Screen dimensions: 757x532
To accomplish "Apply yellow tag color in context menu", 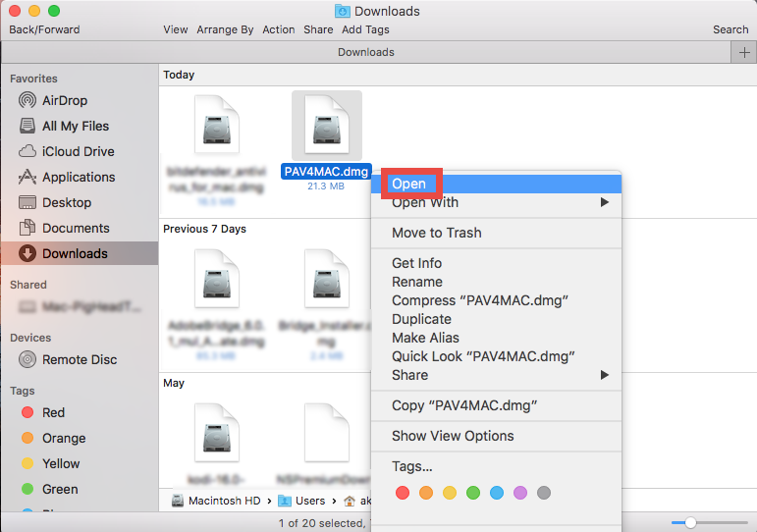I will [x=450, y=493].
